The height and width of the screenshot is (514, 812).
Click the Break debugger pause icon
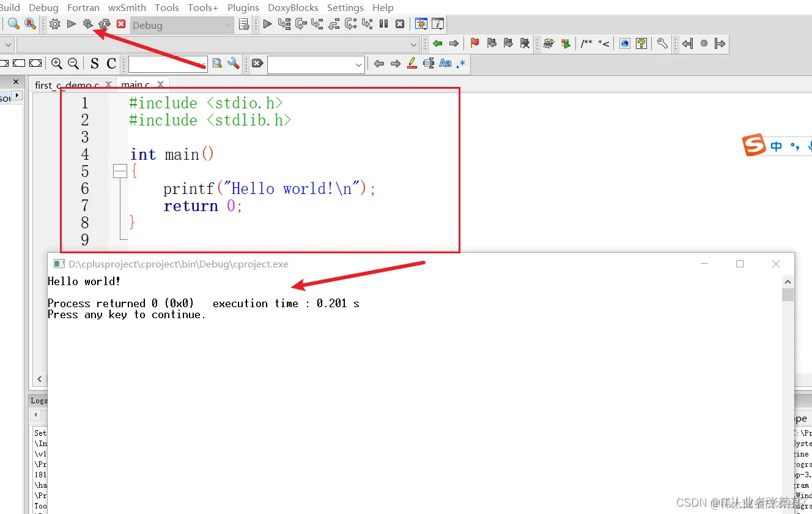[383, 24]
